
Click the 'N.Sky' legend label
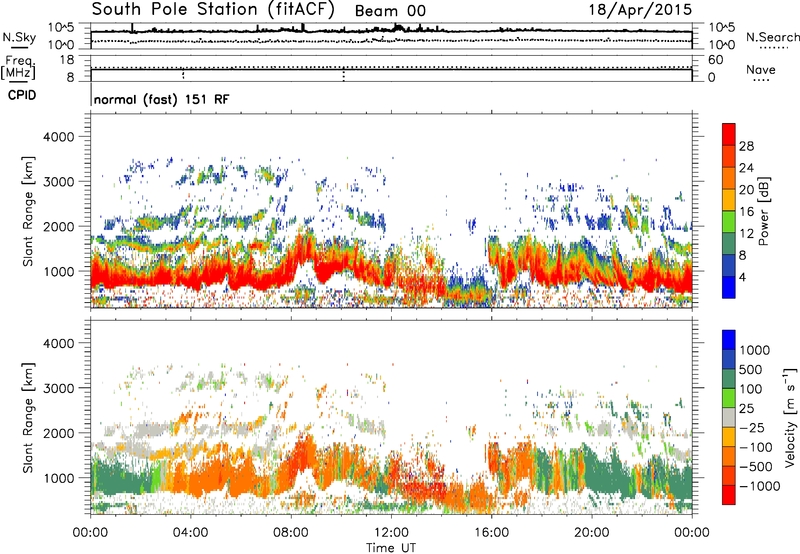(x=19, y=37)
